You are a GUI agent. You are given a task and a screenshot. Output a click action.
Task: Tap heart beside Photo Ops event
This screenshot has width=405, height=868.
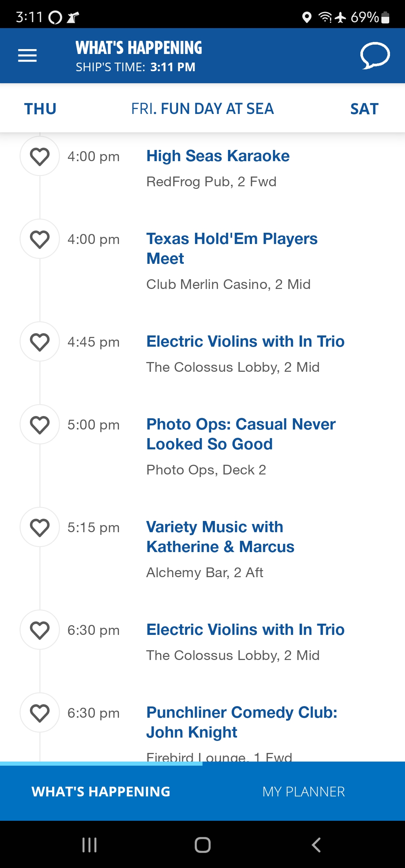pyautogui.click(x=40, y=425)
